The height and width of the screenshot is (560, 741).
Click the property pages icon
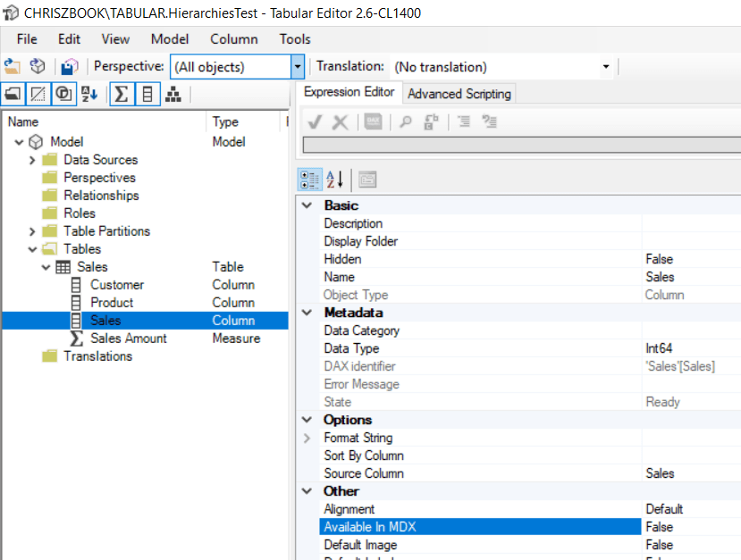pyautogui.click(x=367, y=180)
